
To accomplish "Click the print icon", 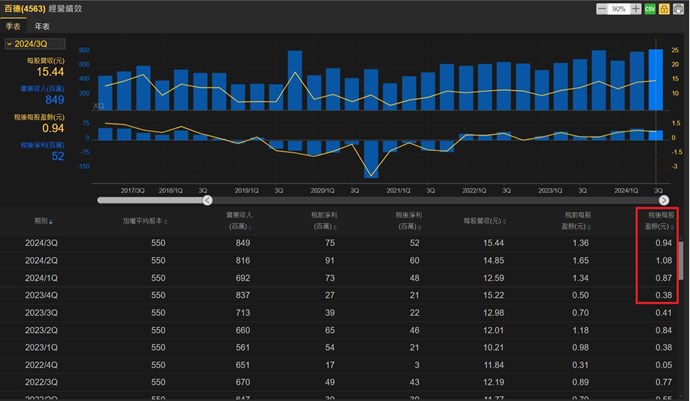I will point(678,8).
